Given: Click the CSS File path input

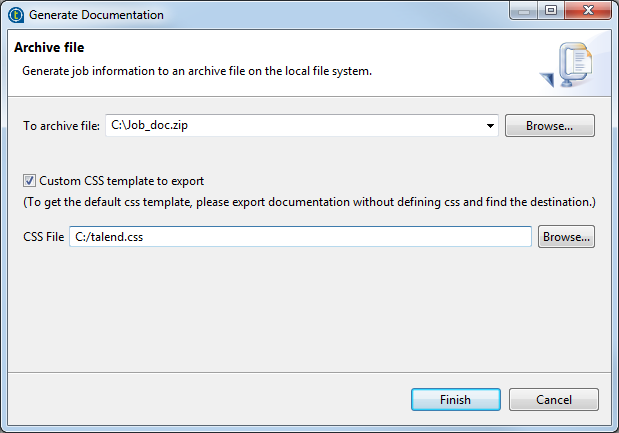Looking at the screenshot, I should click(300, 237).
